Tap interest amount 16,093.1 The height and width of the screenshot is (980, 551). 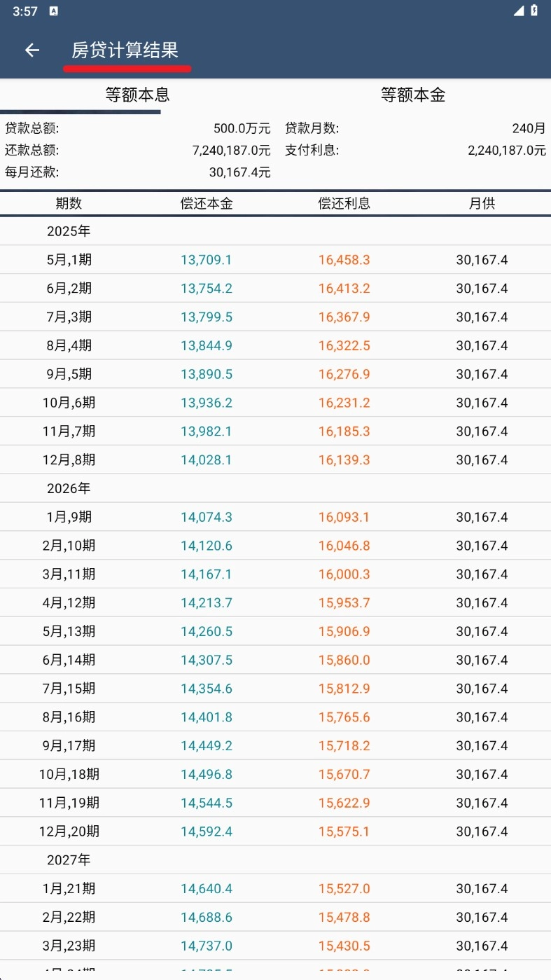[344, 517]
